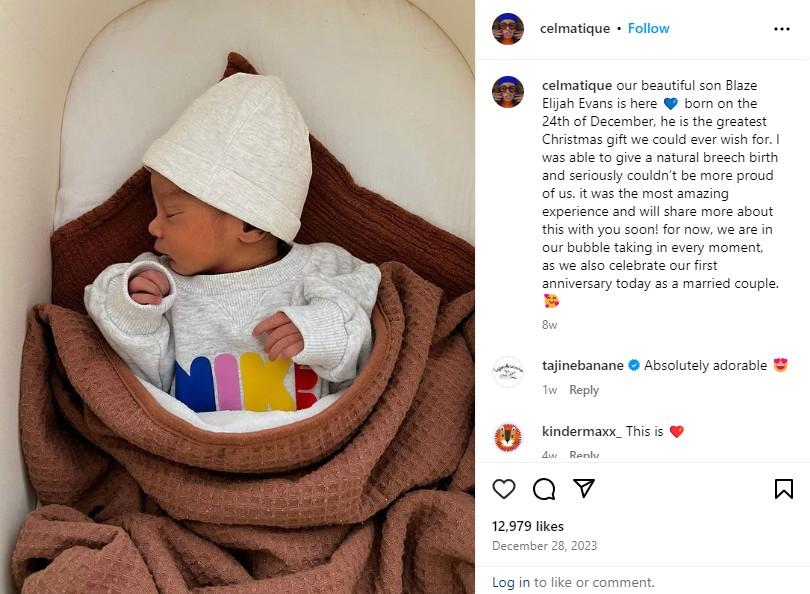Share the post using the paper plane icon
810x594 pixels.
tap(584, 488)
